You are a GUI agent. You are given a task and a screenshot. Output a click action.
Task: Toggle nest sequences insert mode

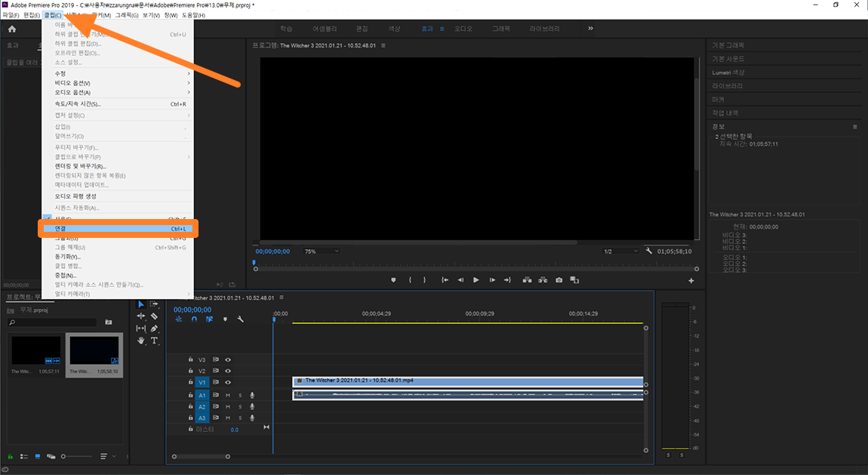[178, 319]
